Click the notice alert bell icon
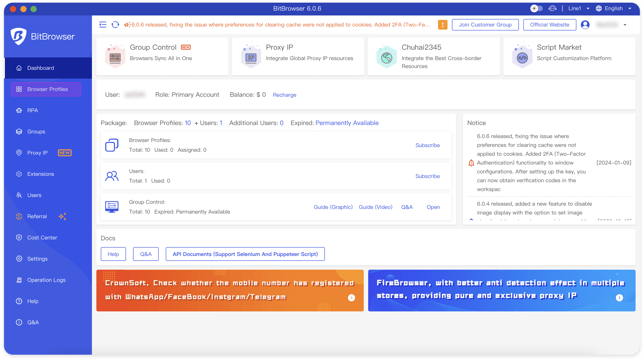The width and height of the screenshot is (644, 360). point(471,163)
